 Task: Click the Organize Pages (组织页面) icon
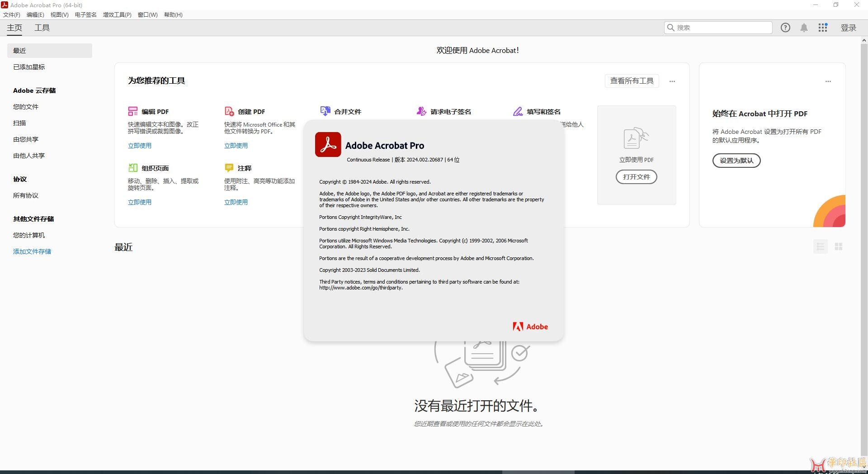[x=132, y=168]
